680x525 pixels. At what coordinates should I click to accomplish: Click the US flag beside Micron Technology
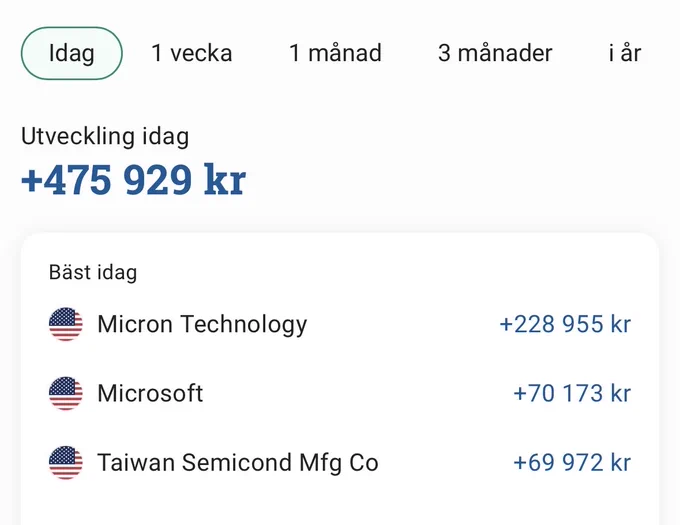click(x=65, y=324)
